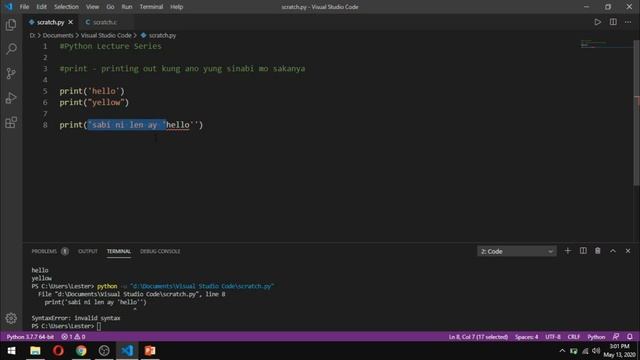640x360 pixels.
Task: Open the File menu
Action: pos(24,7)
